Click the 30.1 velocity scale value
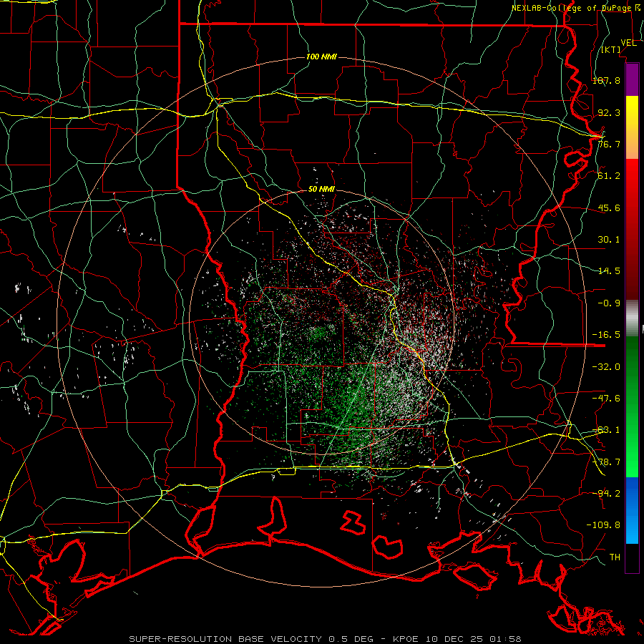Viewport: 644px width, 644px height. pos(609,240)
